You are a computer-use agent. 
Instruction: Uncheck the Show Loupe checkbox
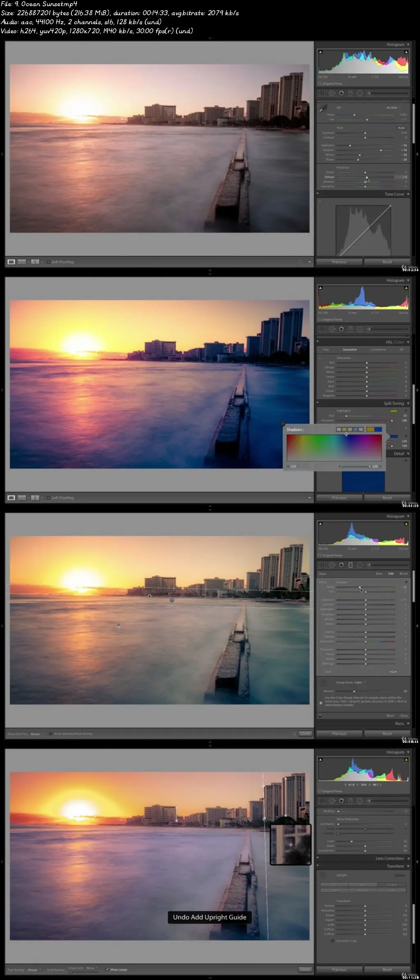(x=107, y=969)
